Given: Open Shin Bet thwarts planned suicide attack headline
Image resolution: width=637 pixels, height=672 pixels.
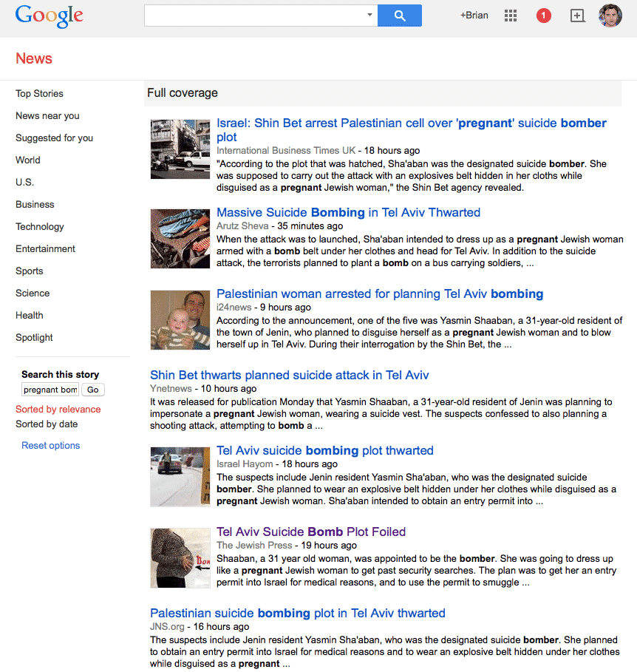Looking at the screenshot, I should [289, 376].
